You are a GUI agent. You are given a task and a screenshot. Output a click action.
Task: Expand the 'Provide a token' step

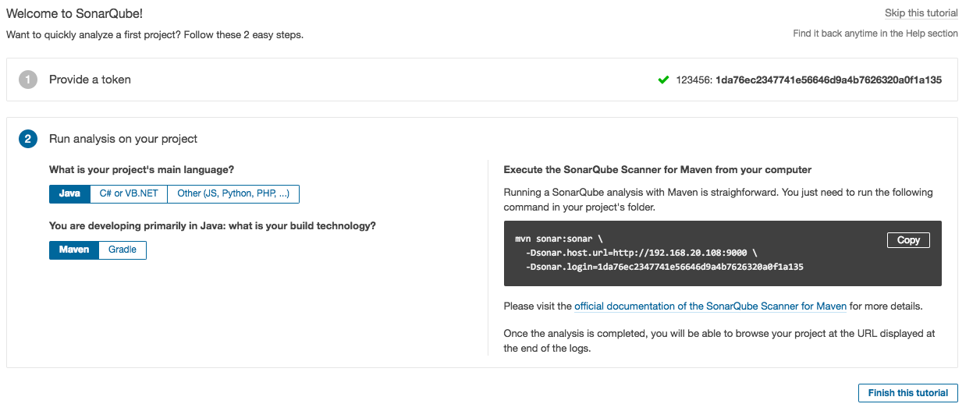pos(481,80)
